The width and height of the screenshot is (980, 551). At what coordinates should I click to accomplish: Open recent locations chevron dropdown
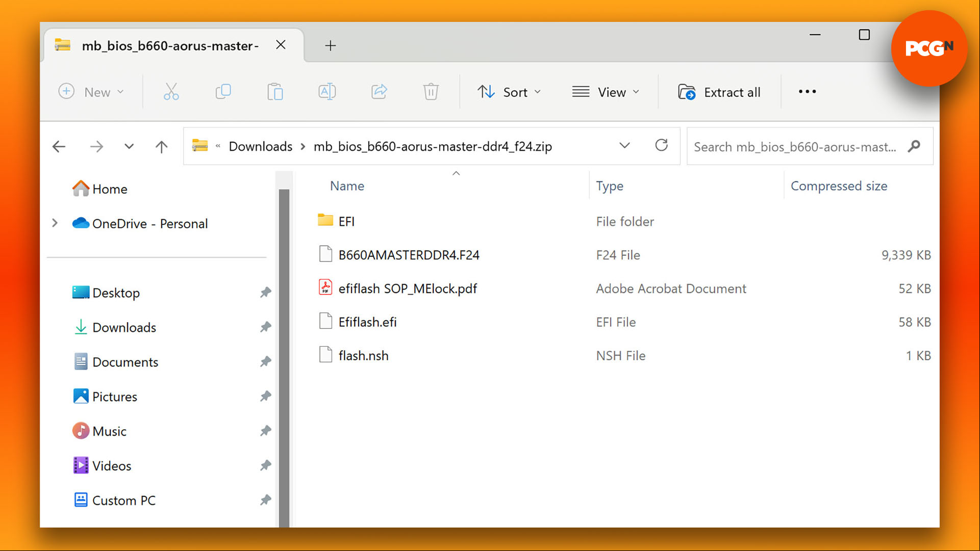[x=129, y=147]
